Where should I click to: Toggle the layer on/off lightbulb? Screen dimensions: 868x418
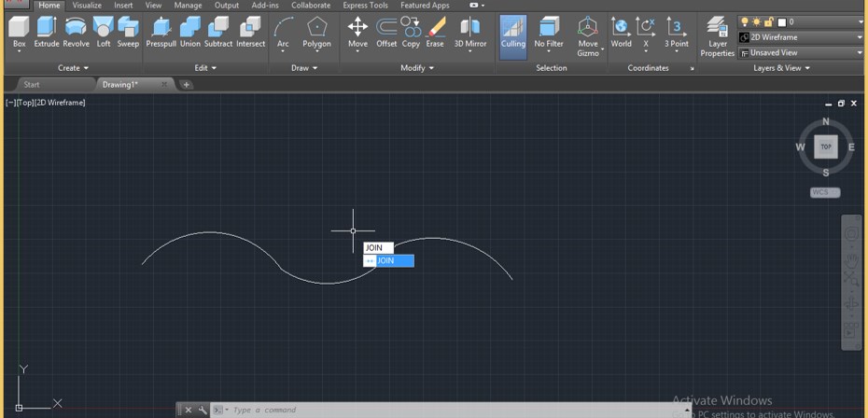745,21
